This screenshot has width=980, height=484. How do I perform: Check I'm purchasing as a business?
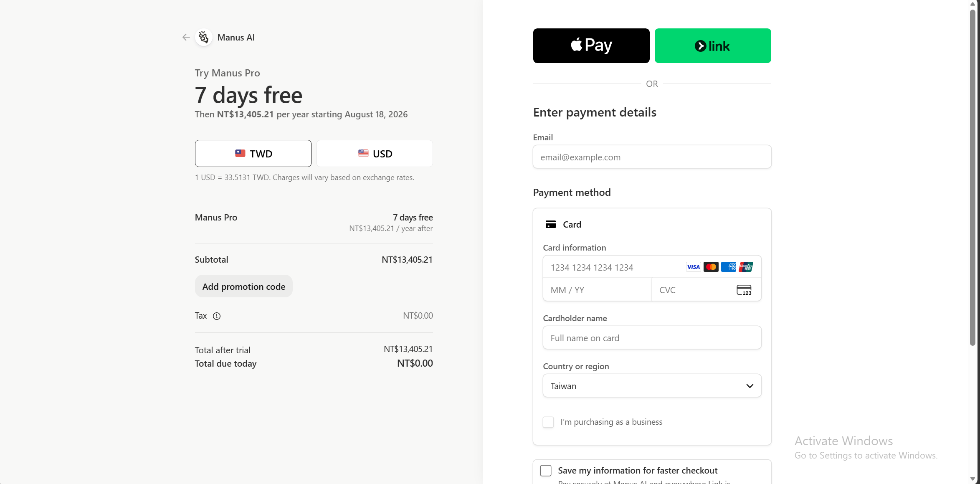tap(548, 422)
